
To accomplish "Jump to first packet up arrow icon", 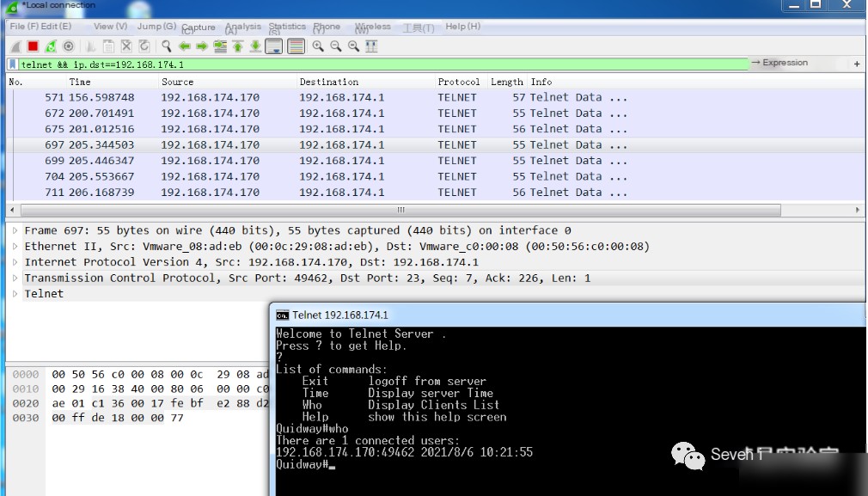I will click(238, 46).
